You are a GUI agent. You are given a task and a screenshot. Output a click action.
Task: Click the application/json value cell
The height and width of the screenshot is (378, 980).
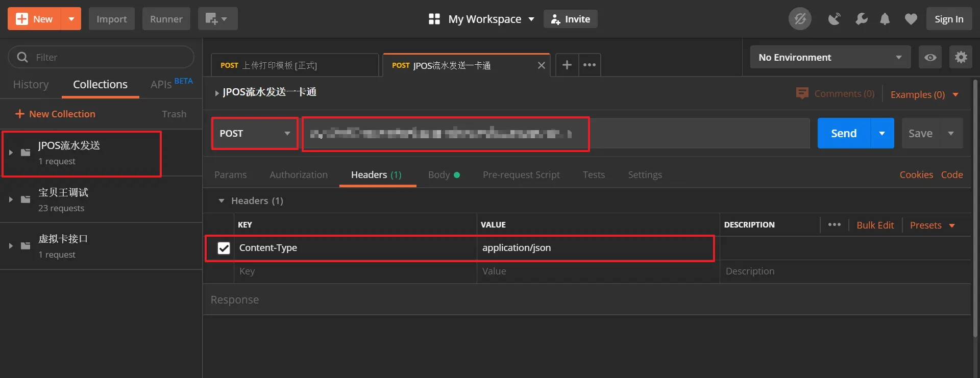tap(598, 248)
